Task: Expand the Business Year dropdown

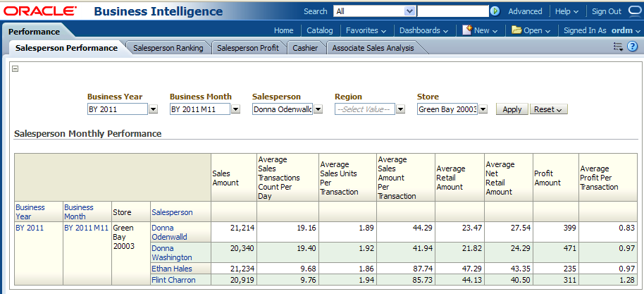Action: 153,109
